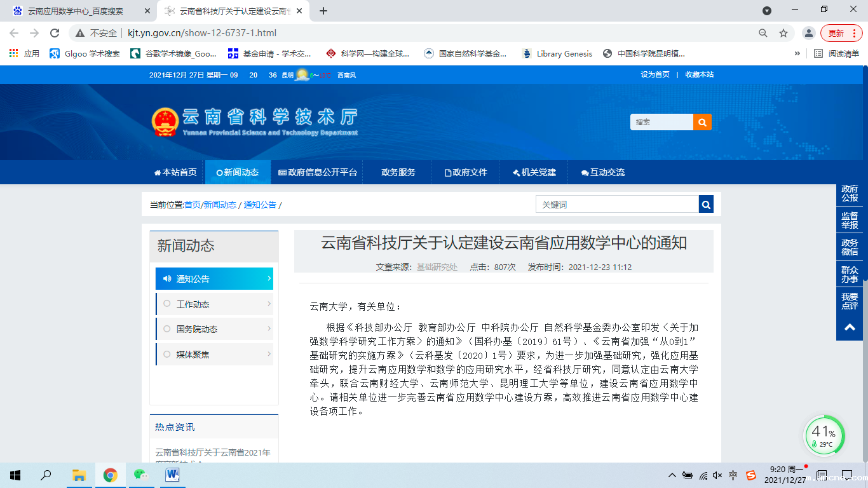The height and width of the screenshot is (488, 868).
Task: Open WeChat from the taskbar
Action: (140, 475)
